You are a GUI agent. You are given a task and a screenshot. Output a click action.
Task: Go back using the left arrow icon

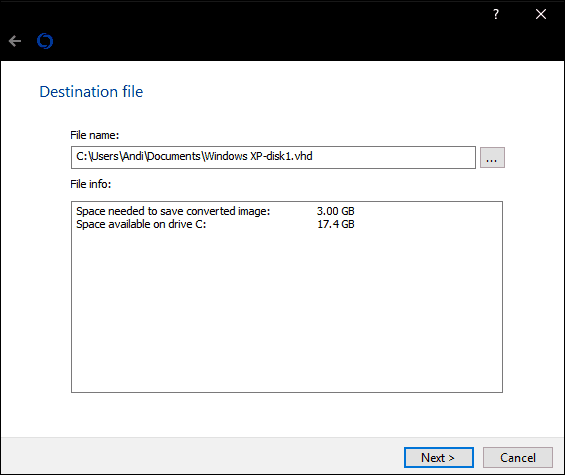coord(15,41)
